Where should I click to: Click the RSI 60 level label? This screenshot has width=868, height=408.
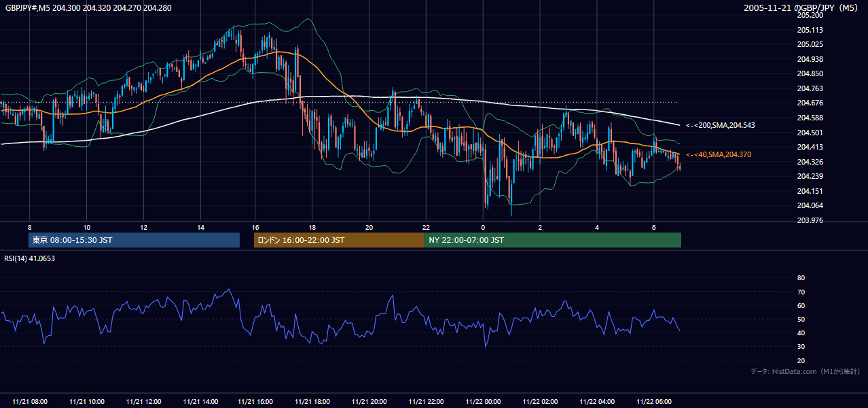[x=801, y=305]
